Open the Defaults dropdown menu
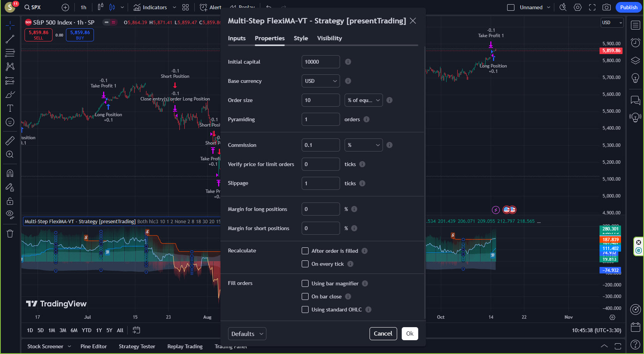This screenshot has width=644, height=354. pos(247,334)
